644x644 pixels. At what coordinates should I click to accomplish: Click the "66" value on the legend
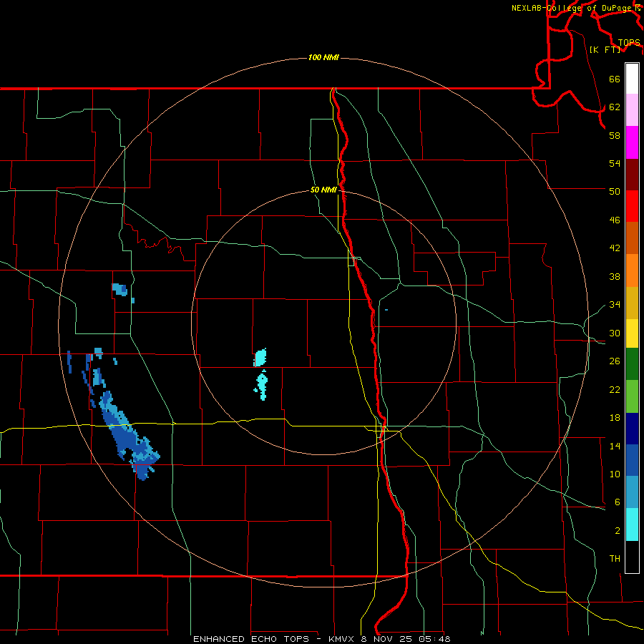pyautogui.click(x=615, y=79)
